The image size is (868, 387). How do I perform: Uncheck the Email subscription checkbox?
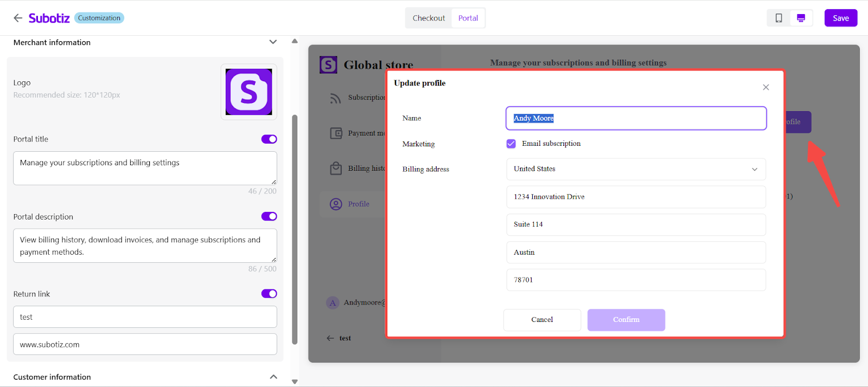click(x=511, y=144)
